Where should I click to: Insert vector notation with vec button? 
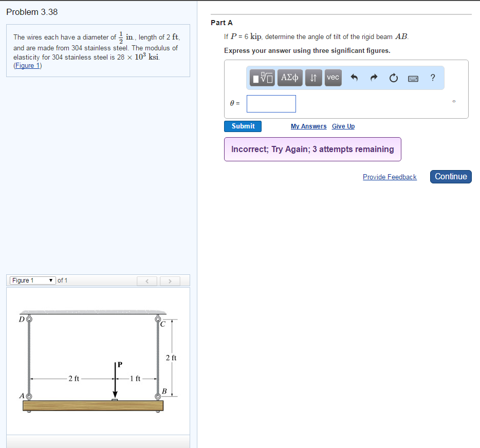[333, 78]
